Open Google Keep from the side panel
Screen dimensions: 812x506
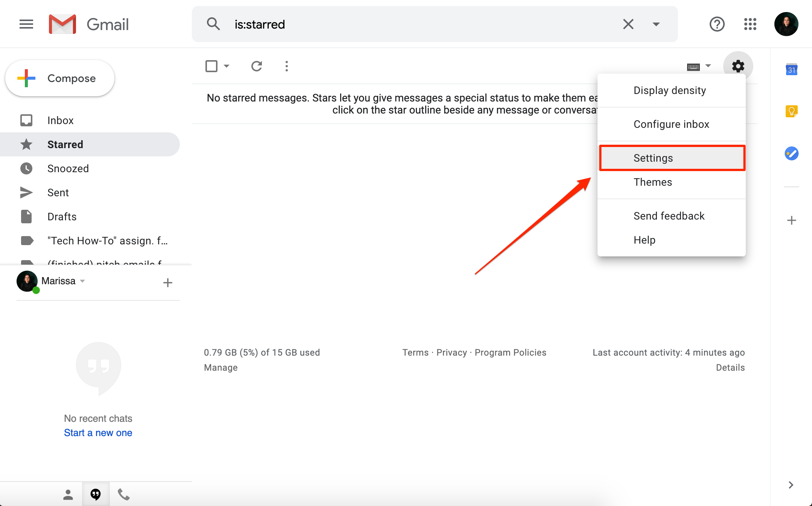[791, 111]
